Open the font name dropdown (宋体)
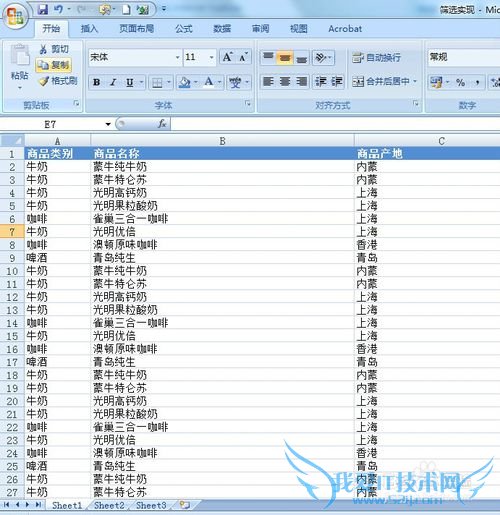The image size is (500, 515). tap(178, 57)
